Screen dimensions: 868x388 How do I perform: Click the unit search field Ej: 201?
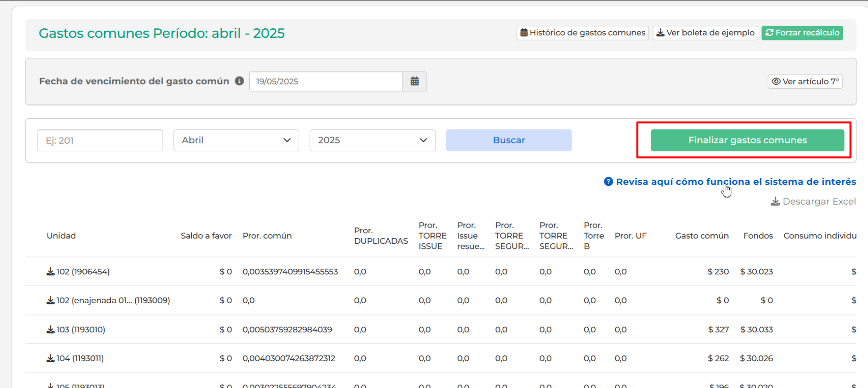point(100,140)
